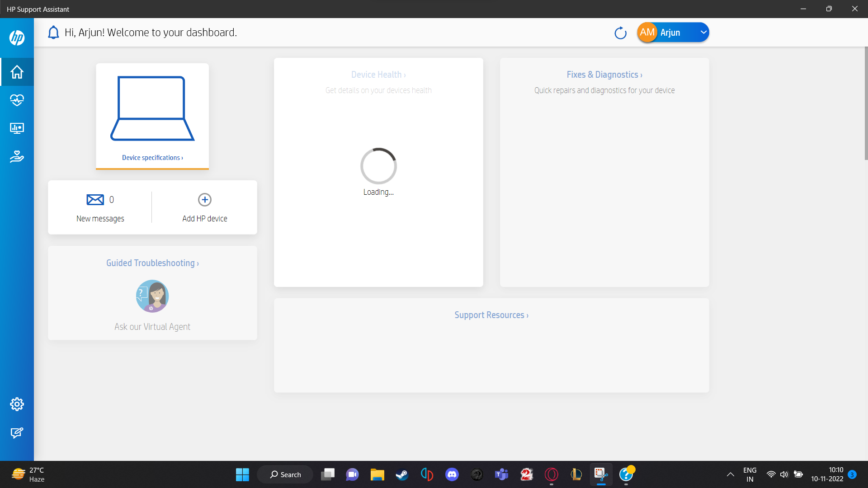
Task: Open Guided Troubleshooting section
Action: pos(152,263)
